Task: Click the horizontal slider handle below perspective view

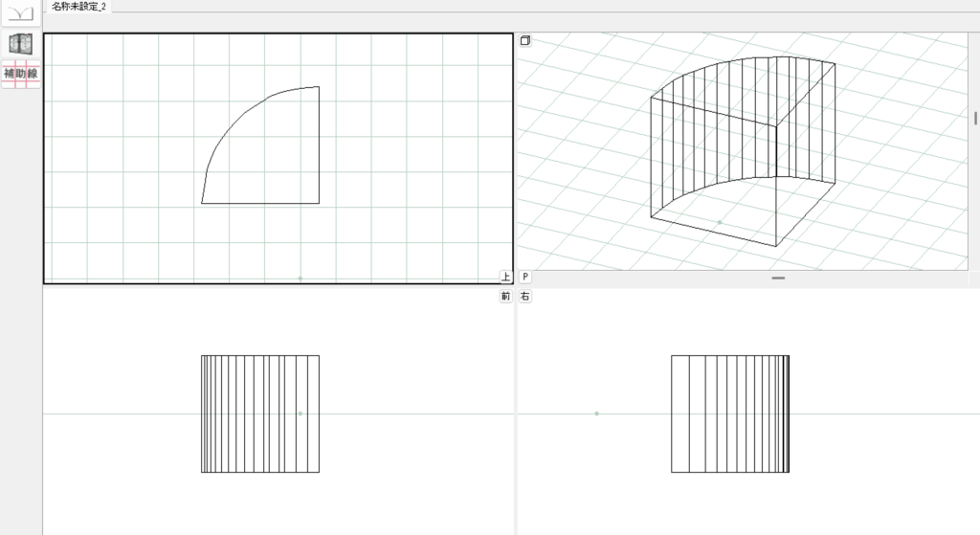Action: (x=778, y=278)
